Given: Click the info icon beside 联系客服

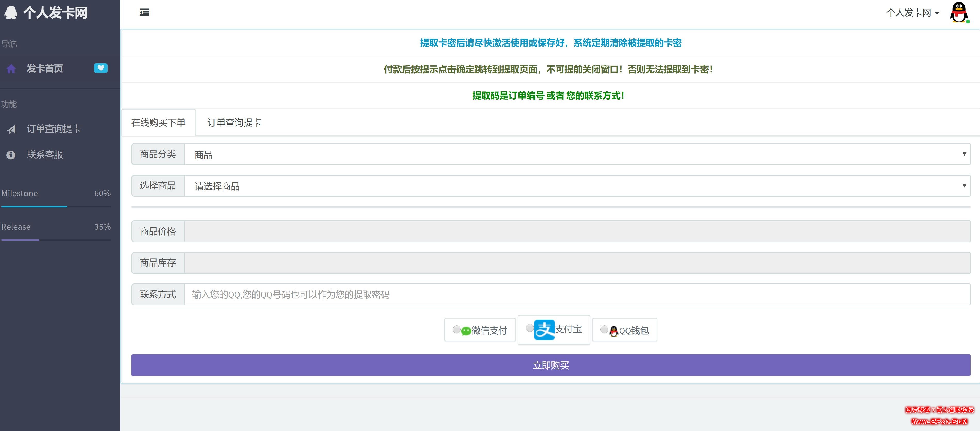Looking at the screenshot, I should pyautogui.click(x=11, y=155).
